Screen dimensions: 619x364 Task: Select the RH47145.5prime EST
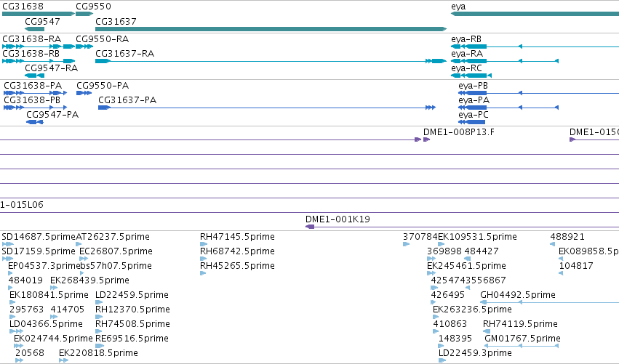pos(237,236)
